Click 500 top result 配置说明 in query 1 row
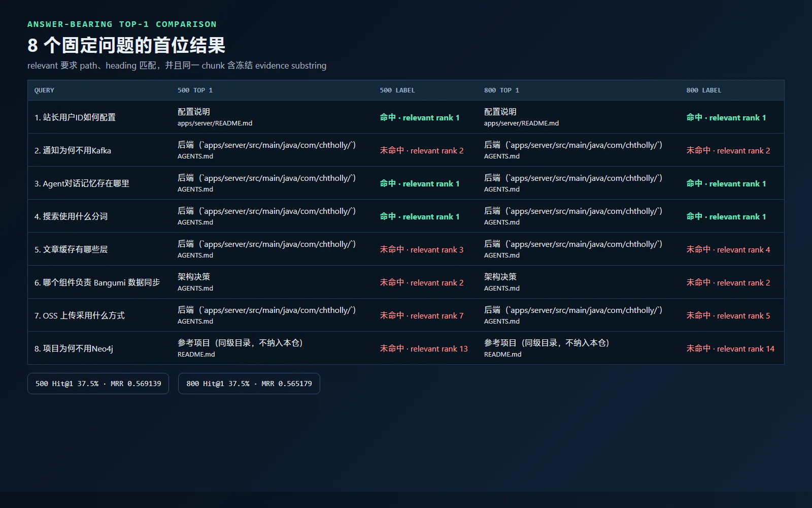 pyautogui.click(x=194, y=112)
